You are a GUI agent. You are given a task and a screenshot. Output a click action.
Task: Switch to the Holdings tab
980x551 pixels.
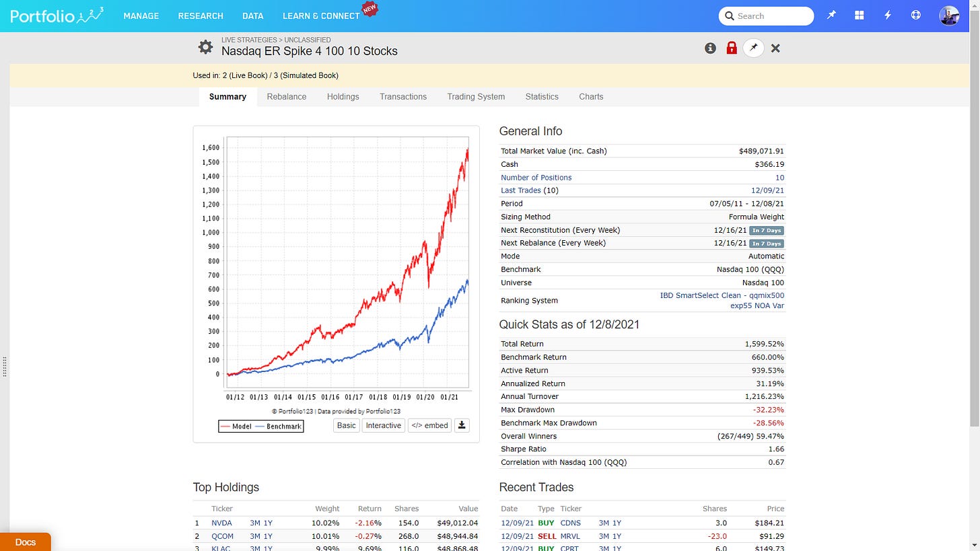[x=343, y=96]
